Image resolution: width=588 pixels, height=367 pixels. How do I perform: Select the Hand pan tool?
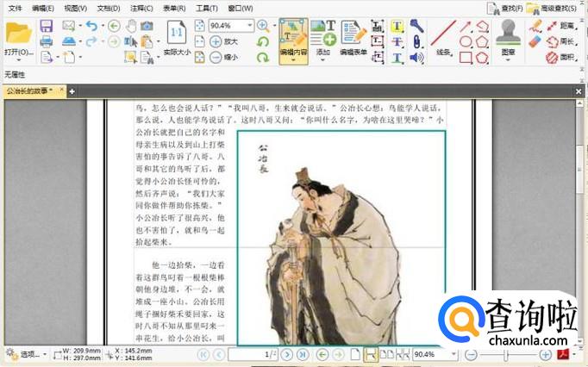click(x=131, y=26)
